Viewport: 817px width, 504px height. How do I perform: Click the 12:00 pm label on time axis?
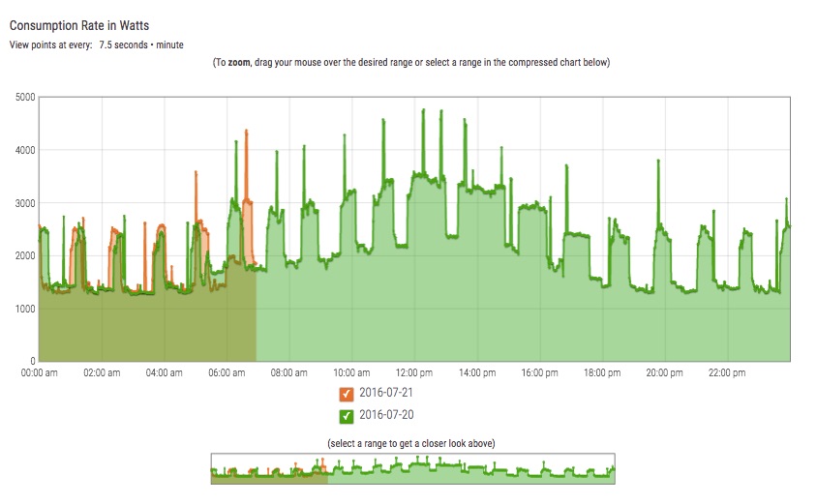(x=413, y=372)
